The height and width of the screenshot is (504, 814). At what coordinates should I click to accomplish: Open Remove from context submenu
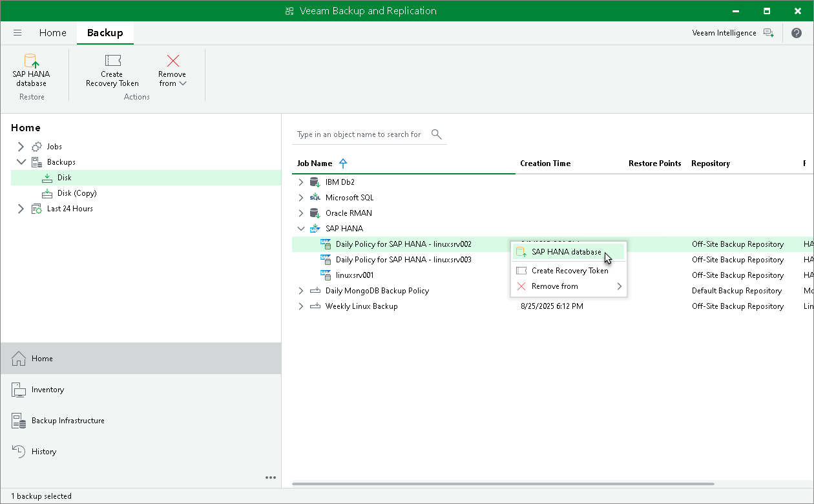569,286
